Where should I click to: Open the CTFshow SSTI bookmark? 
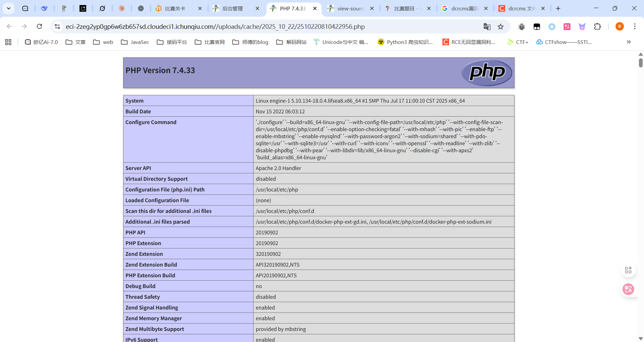[x=564, y=42]
